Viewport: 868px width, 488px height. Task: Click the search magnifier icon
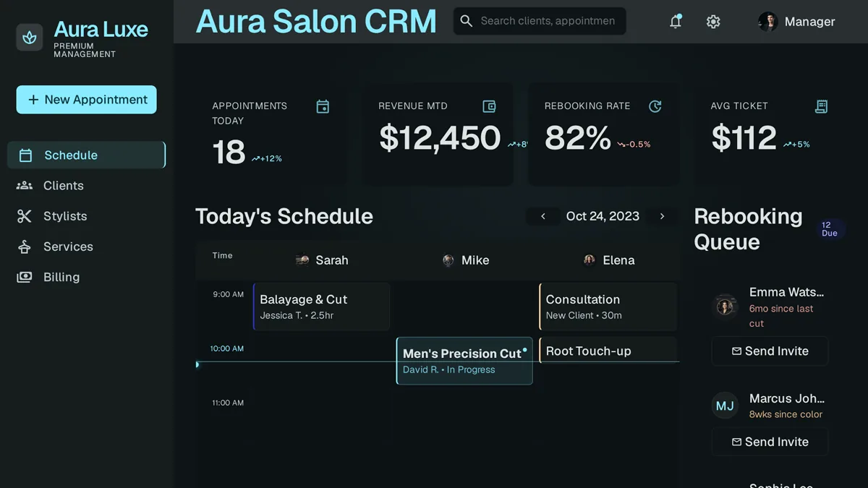click(467, 21)
